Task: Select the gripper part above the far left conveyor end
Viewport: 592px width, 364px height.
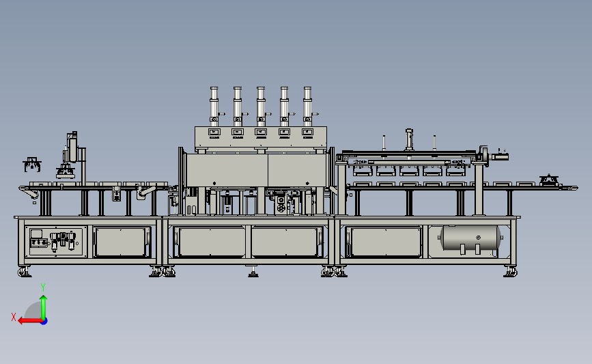Action: coord(31,165)
